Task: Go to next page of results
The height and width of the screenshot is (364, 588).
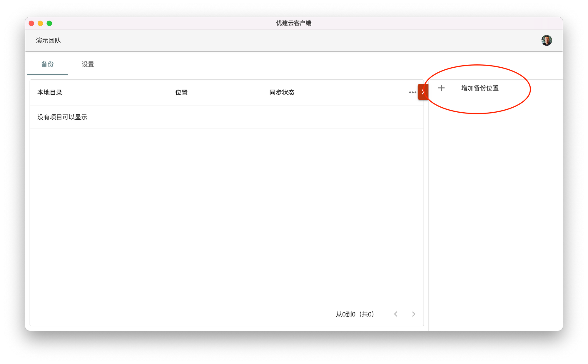Action: pos(414,314)
